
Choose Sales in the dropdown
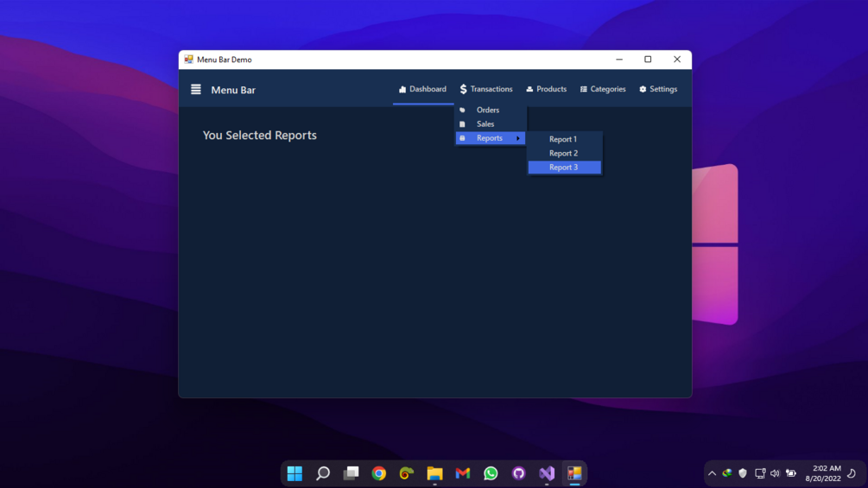491,124
